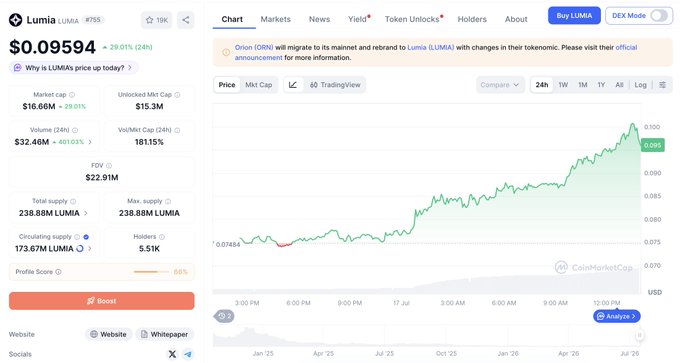Click the Holders info icon

(x=162, y=237)
